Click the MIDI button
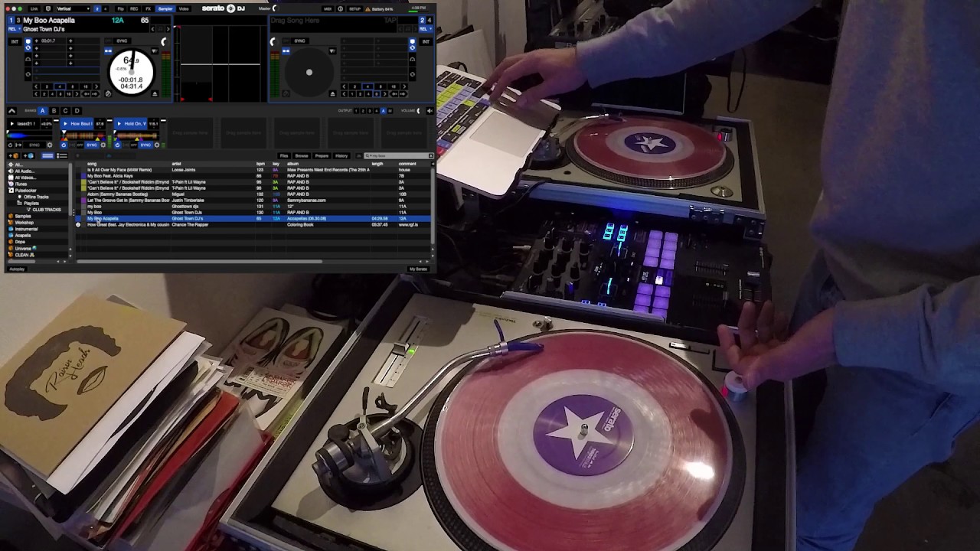The height and width of the screenshot is (551, 980). (328, 9)
